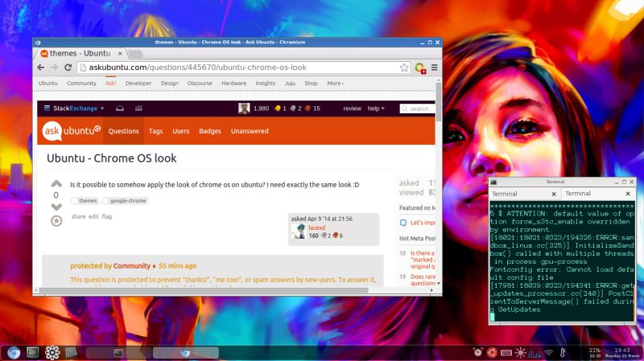Screen dimensions: 644x361
Task: Open the Community user link
Action: (132, 266)
